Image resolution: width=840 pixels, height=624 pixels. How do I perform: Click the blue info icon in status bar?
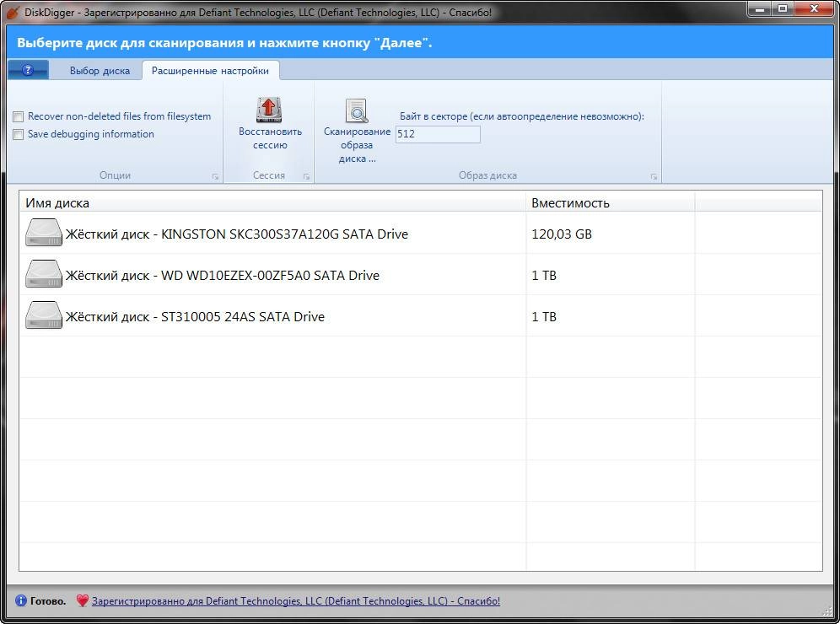pos(21,600)
